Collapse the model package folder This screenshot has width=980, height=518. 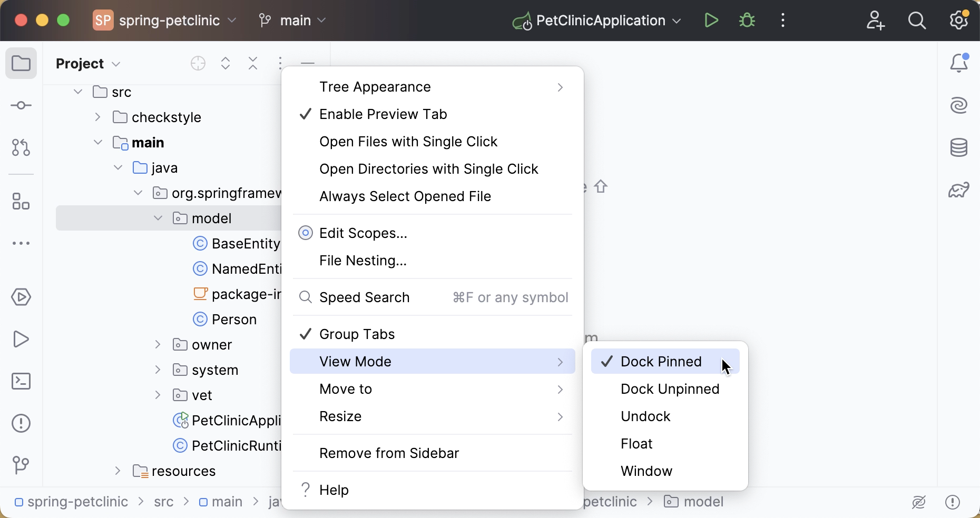158,218
